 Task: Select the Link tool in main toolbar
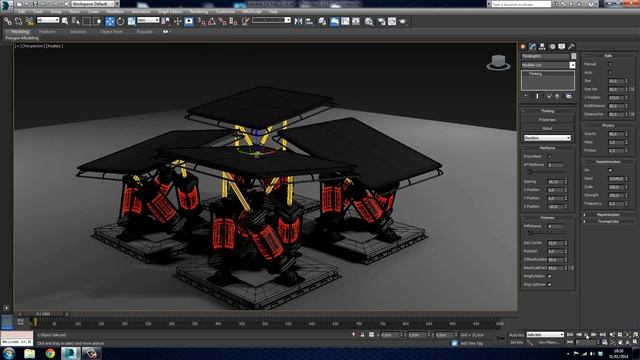8,21
